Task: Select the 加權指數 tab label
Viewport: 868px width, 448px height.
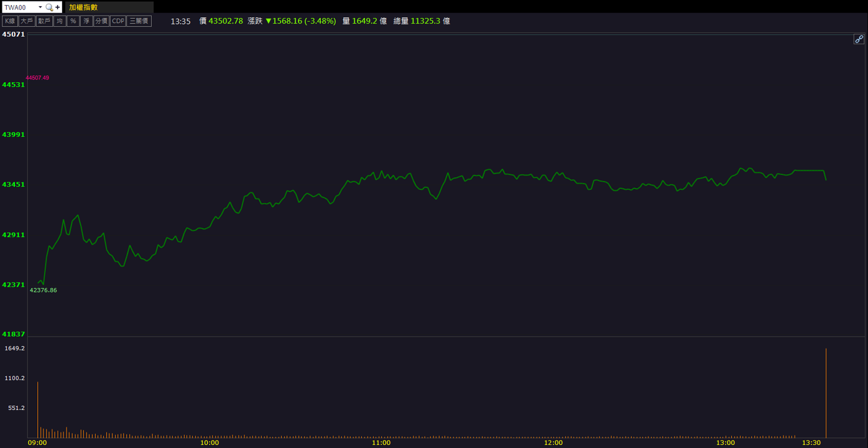Action: pyautogui.click(x=83, y=7)
